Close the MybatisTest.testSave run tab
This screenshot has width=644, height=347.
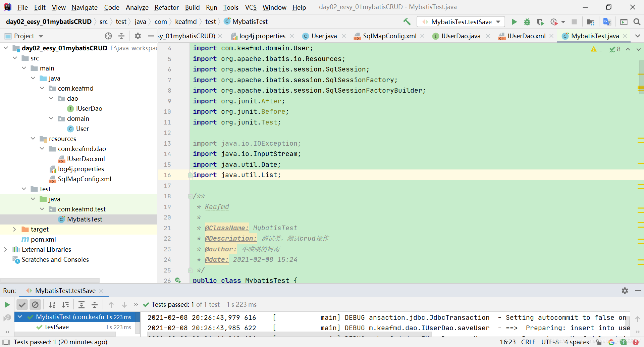(101, 291)
